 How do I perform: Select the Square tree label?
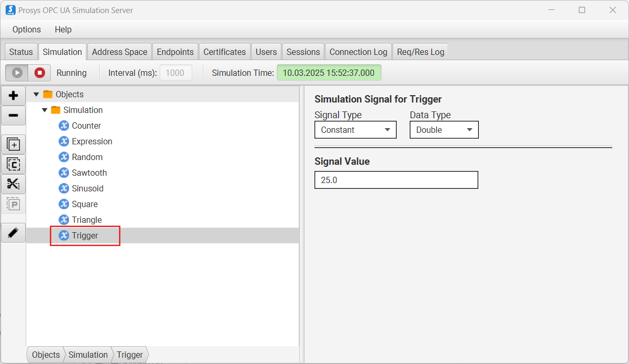click(85, 204)
